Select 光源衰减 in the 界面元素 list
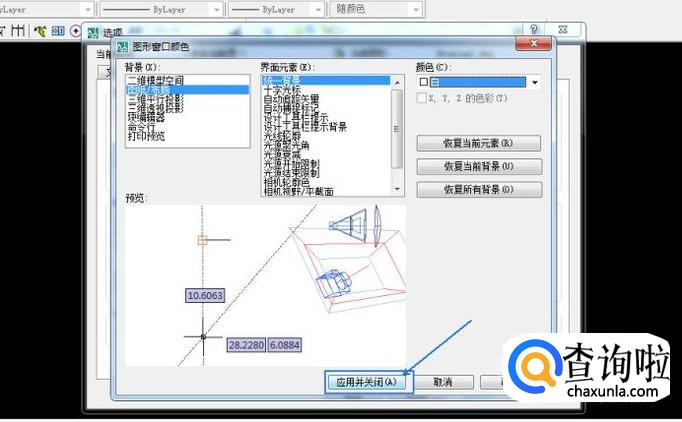This screenshot has width=682, height=422. [326, 154]
